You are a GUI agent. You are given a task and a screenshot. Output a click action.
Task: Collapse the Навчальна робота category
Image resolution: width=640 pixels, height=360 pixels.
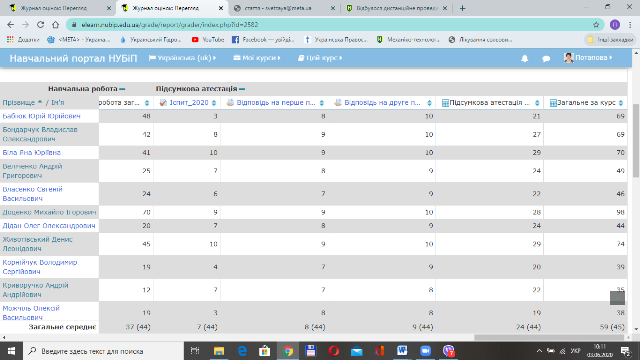pyautogui.click(x=122, y=89)
